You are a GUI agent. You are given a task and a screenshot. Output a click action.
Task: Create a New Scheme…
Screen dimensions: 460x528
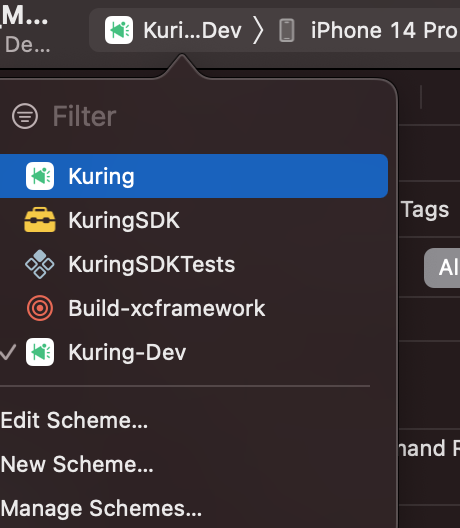(x=77, y=464)
